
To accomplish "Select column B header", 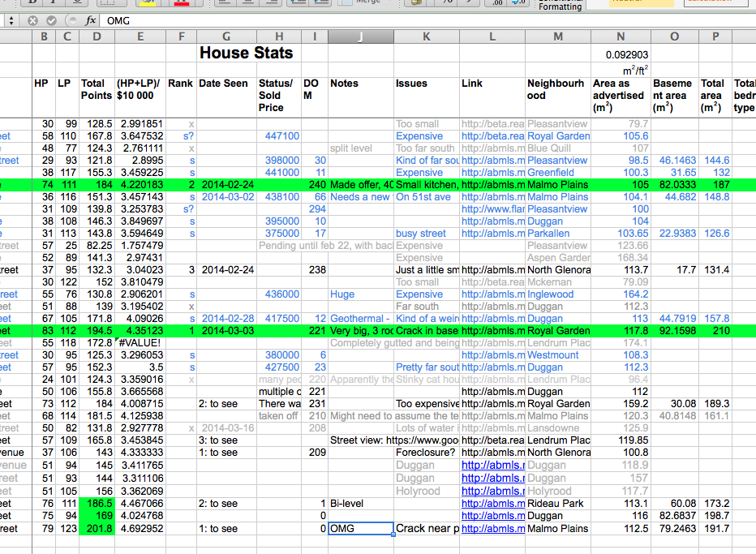I will point(44,37).
